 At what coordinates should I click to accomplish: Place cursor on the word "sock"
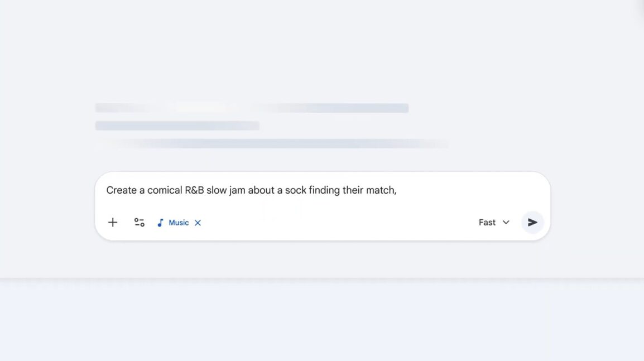295,190
